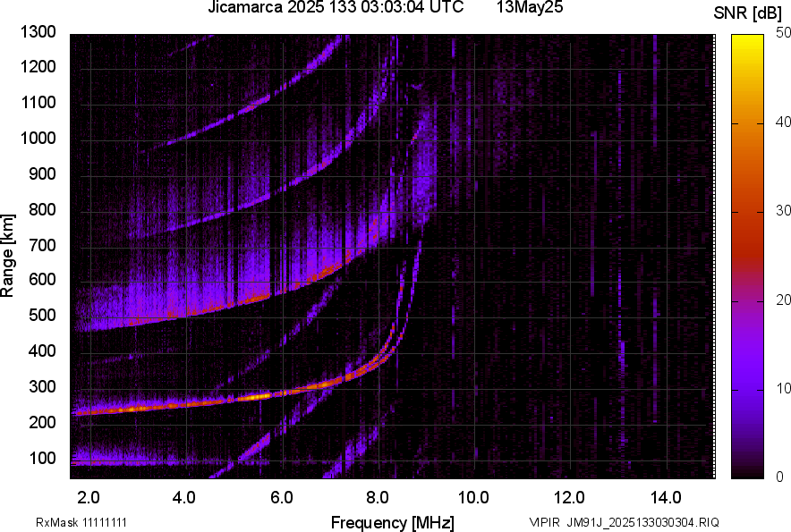
Task: Click the 1000 range tick label
Action: coord(38,138)
